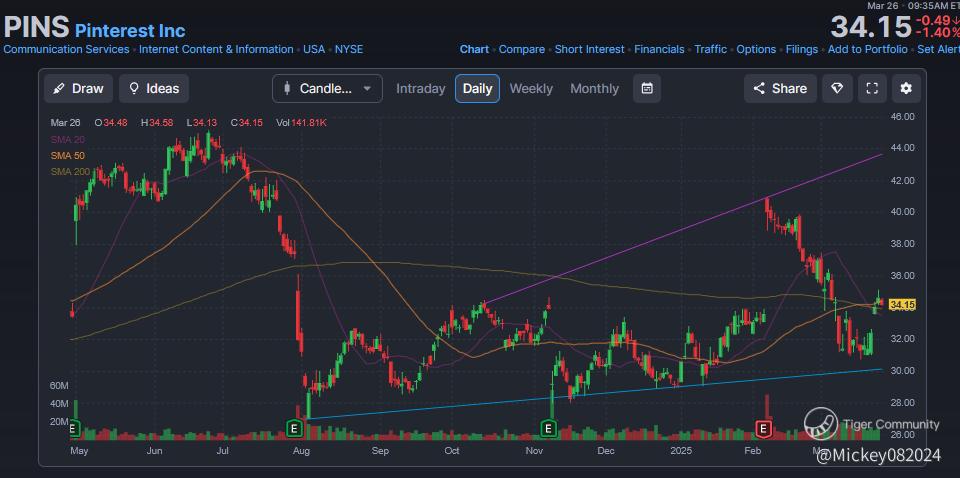The image size is (960, 478).
Task: Click the 34.15 last price in header
Action: click(871, 27)
